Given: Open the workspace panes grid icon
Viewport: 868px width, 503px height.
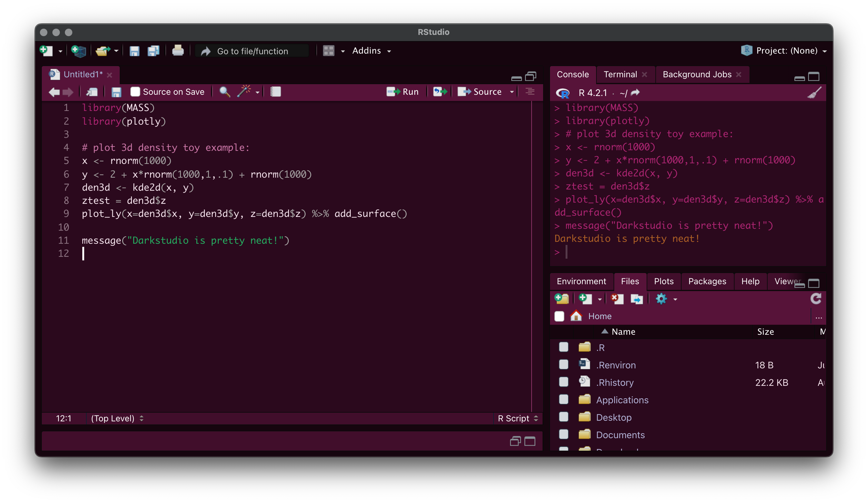Looking at the screenshot, I should [329, 50].
